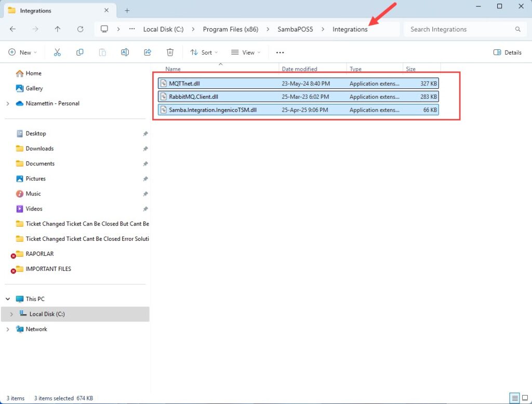Sort by the Size column header
The width and height of the screenshot is (532, 404).
(x=410, y=69)
